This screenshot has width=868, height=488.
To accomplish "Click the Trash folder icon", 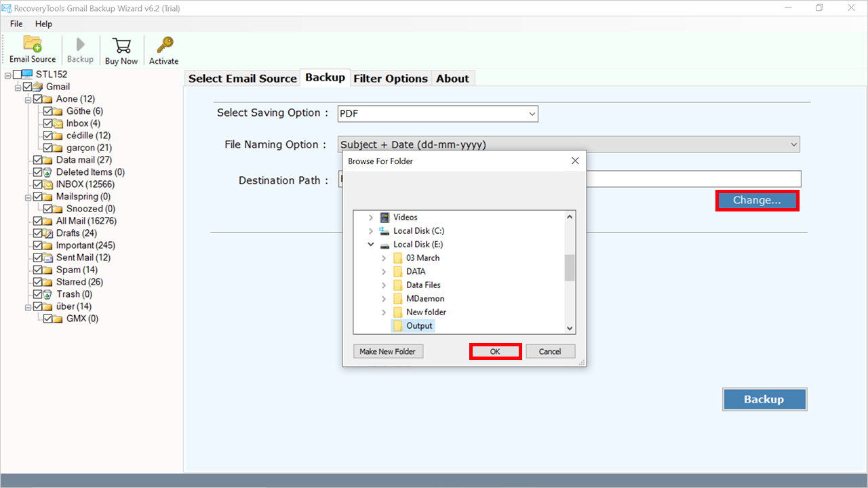I will coord(48,294).
